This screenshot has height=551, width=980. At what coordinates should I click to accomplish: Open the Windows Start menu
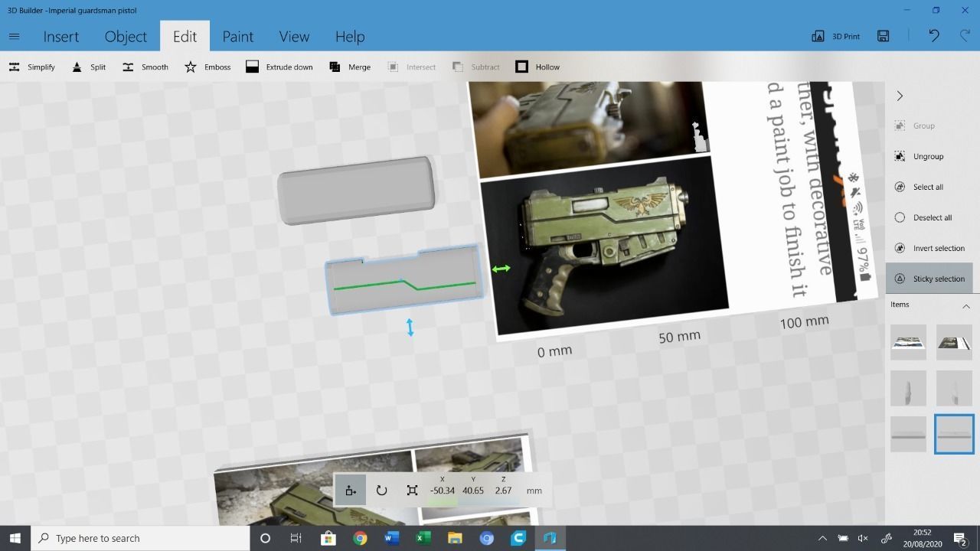coord(15,538)
